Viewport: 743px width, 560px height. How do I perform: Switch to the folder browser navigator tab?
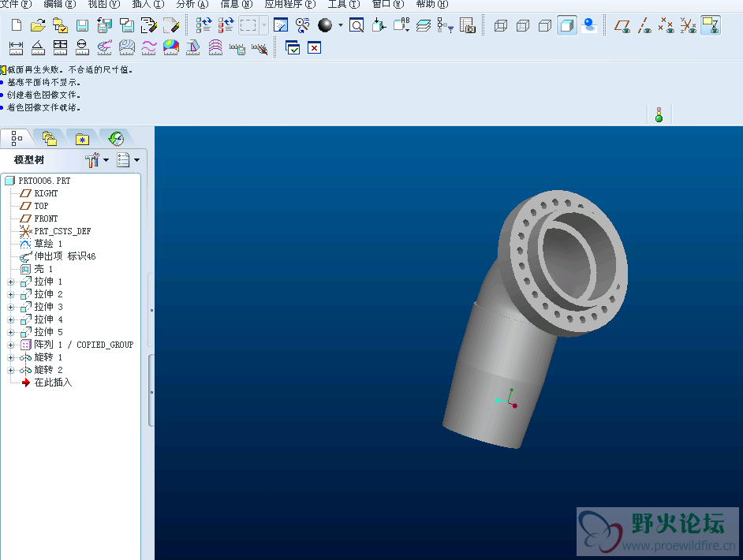click(x=49, y=138)
